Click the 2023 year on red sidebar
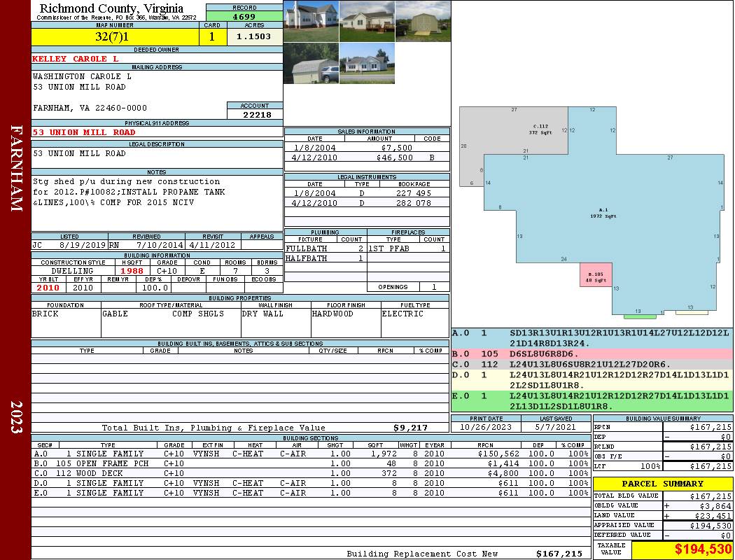The height and width of the screenshot is (560, 735). pos(16,417)
